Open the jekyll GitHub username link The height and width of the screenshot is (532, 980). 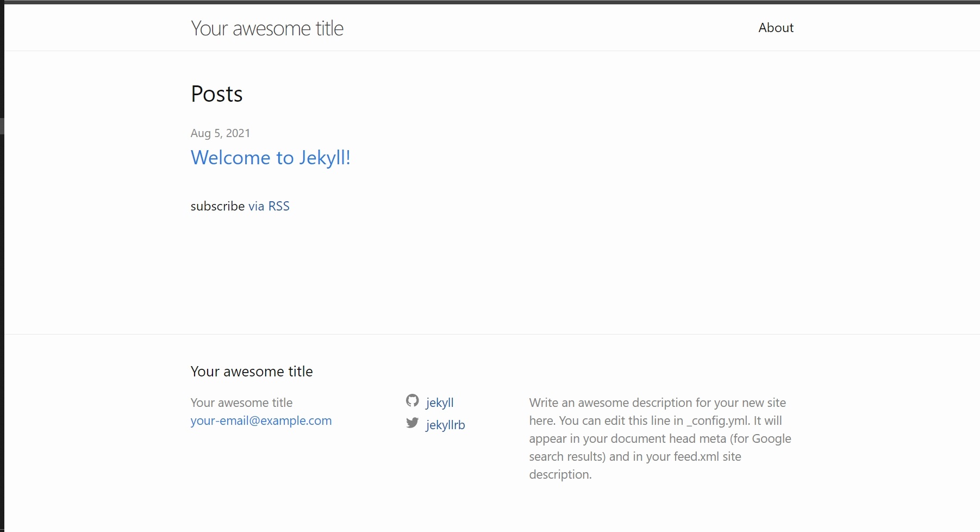(439, 403)
